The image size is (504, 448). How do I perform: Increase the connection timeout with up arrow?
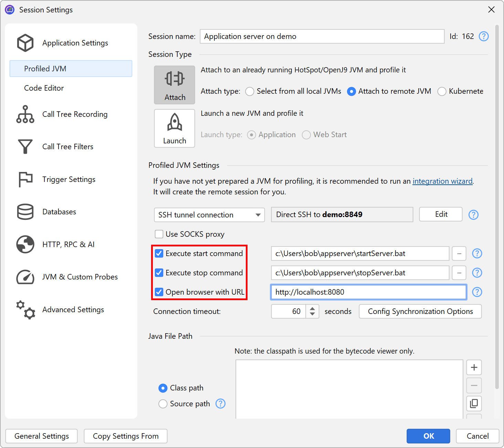312,309
